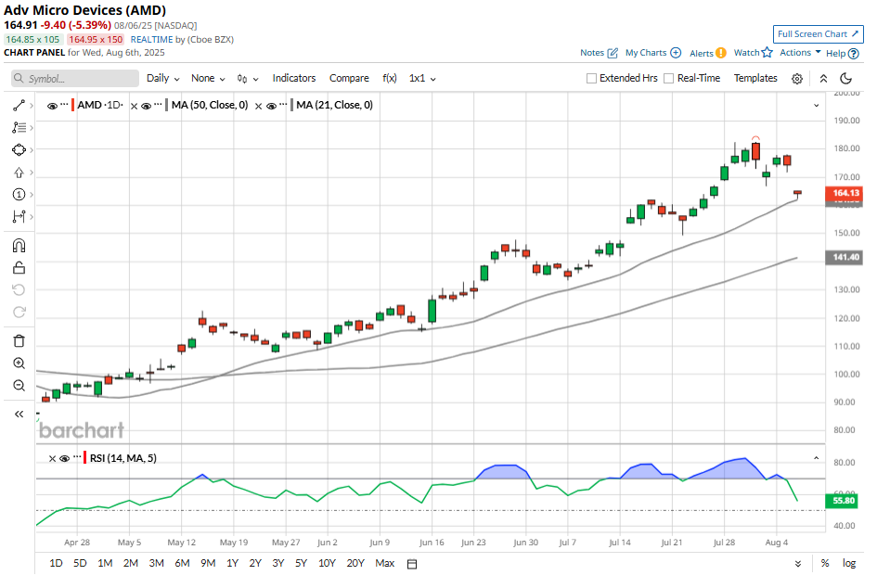Click the 164.13 price label on axis
Viewport: 890px width, 588px height.
point(845,193)
